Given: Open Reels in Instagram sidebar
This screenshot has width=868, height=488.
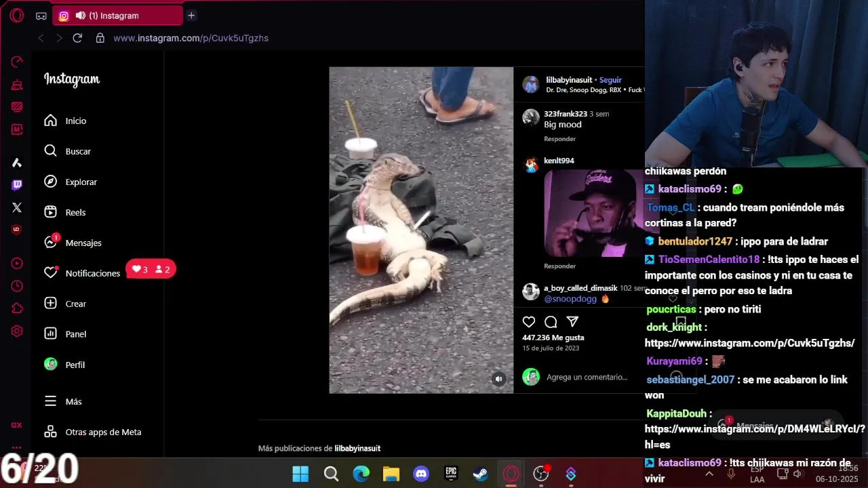Looking at the screenshot, I should click(x=65, y=212).
